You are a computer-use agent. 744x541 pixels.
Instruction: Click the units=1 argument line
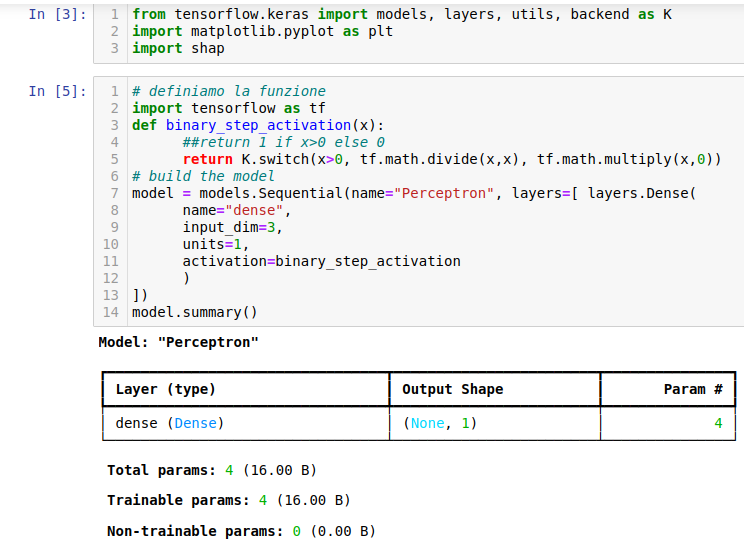[x=216, y=245]
